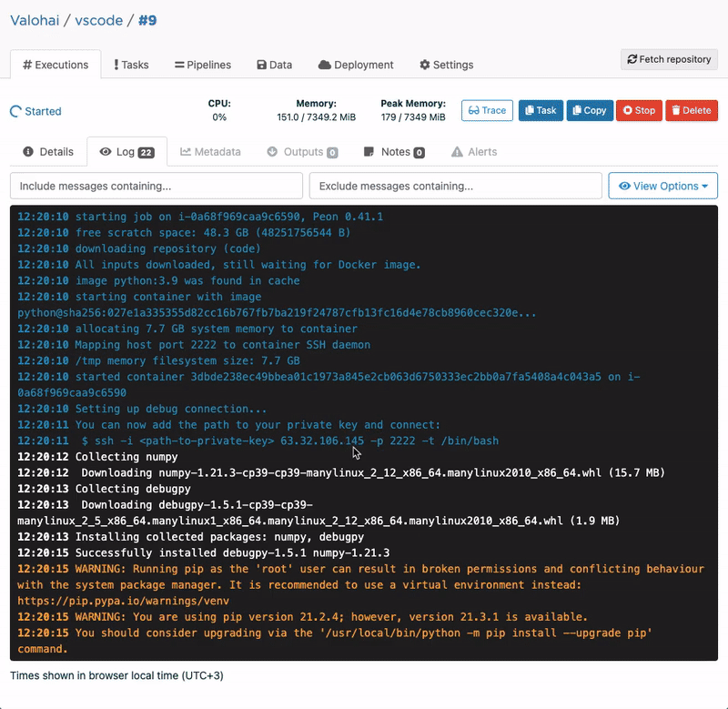The height and width of the screenshot is (709, 728).
Task: Copy this execution
Action: click(589, 111)
